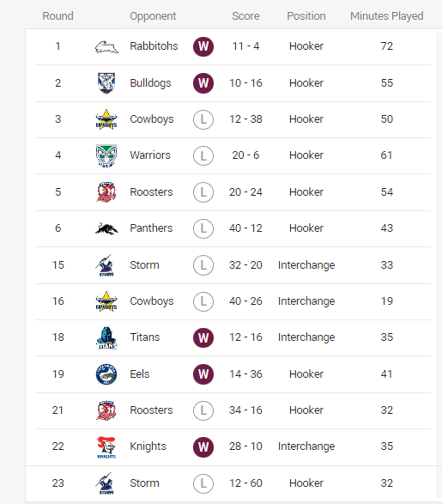442x504 pixels.
Task: Sort by the Round column header
Action: tap(58, 16)
